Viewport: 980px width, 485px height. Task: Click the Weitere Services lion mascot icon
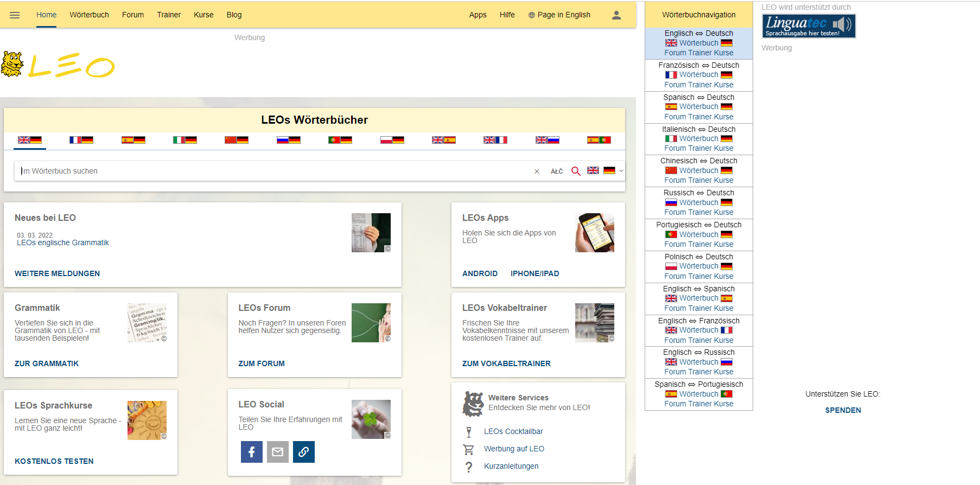pos(473,404)
